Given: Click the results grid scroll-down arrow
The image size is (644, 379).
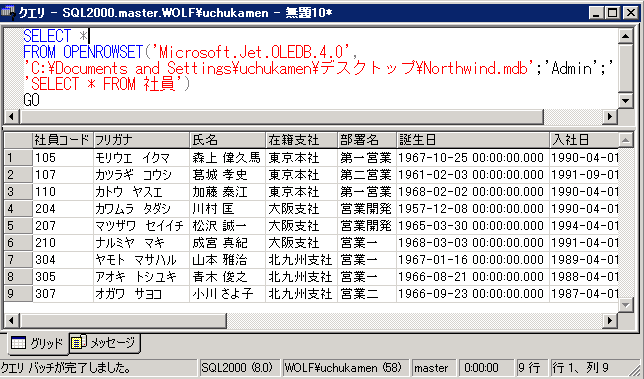Looking at the screenshot, I should point(625,305).
